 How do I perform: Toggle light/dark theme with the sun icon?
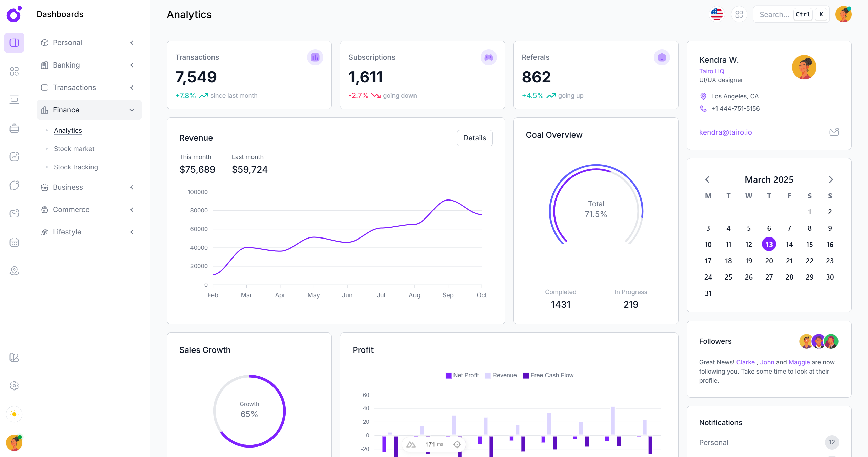point(14,414)
